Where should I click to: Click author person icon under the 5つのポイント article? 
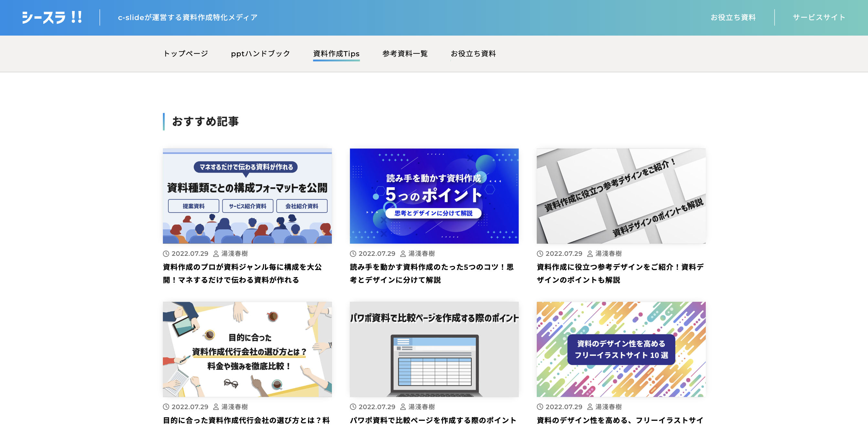pos(403,254)
